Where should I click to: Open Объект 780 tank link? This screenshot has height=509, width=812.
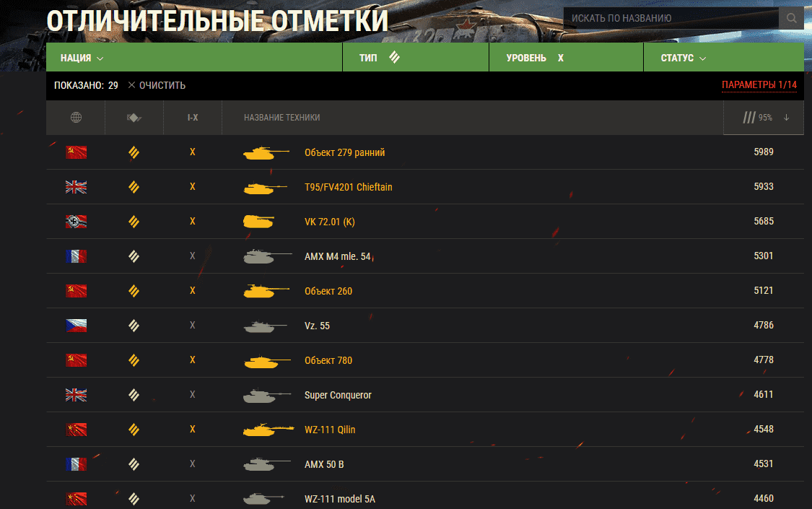(328, 361)
